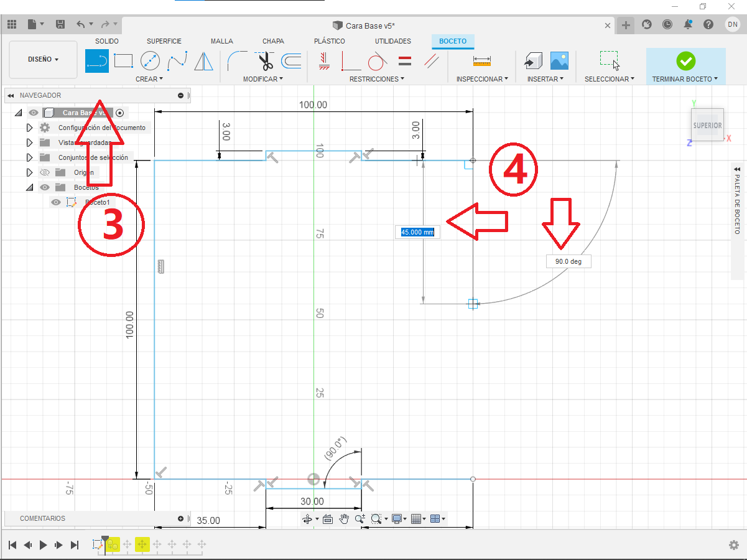The image size is (747, 560).
Task: Select the Mirror tool icon
Action: [x=203, y=61]
